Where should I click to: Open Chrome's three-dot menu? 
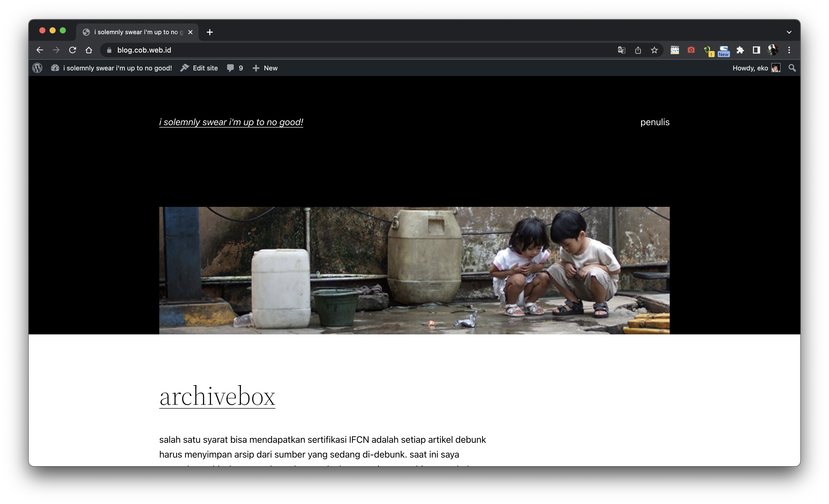click(x=789, y=50)
